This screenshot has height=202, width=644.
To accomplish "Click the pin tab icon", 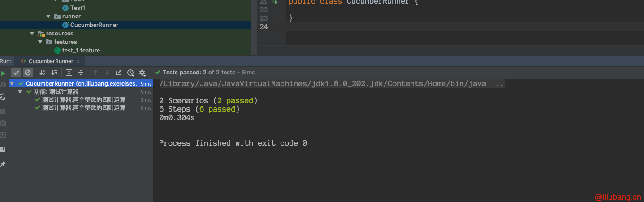I will [3, 164].
